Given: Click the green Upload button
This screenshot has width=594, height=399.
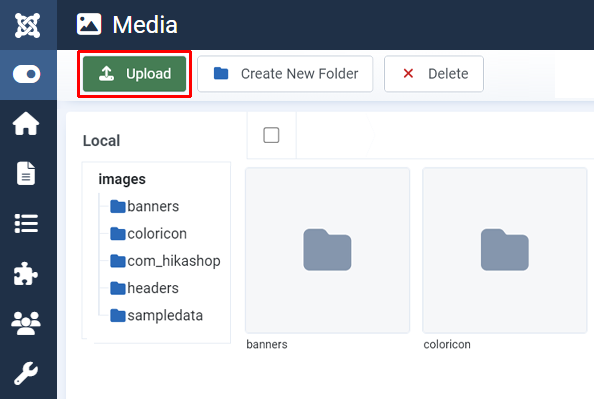Looking at the screenshot, I should click(134, 74).
